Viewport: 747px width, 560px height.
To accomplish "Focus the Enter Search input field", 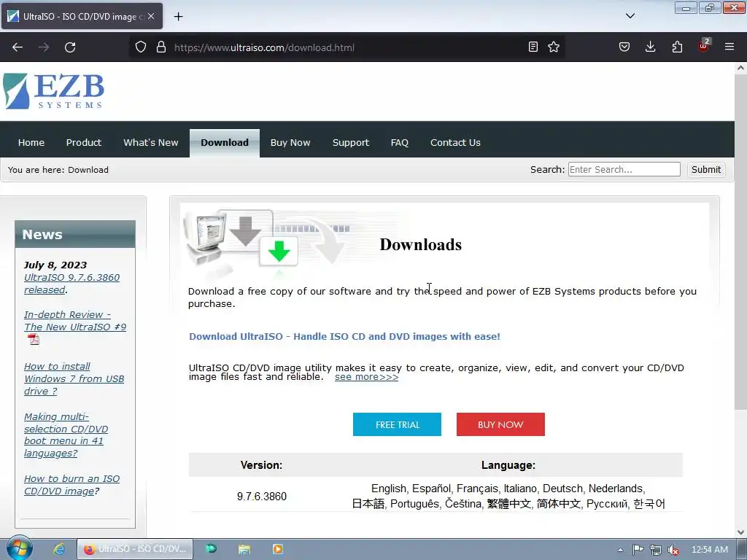I will 624,169.
